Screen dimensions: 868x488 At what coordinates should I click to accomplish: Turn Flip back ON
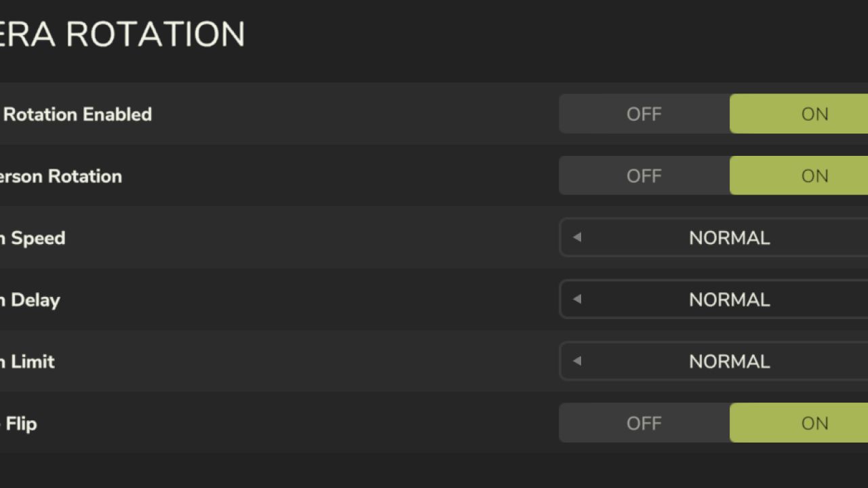coord(814,423)
